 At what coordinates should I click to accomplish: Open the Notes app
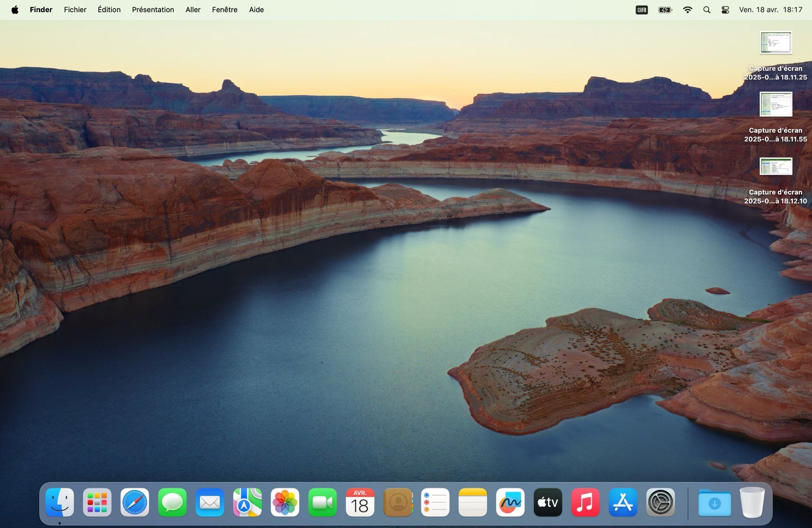(x=473, y=502)
